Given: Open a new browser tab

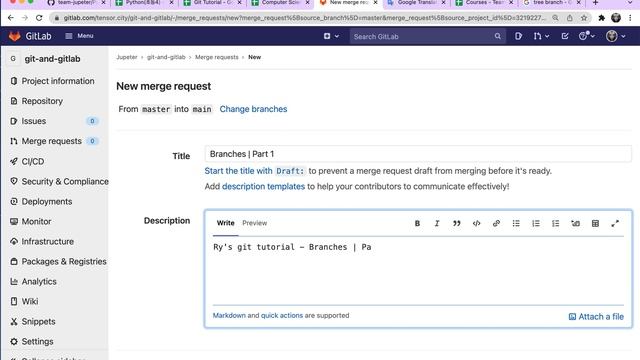Looking at the screenshot, I should [x=595, y=3].
